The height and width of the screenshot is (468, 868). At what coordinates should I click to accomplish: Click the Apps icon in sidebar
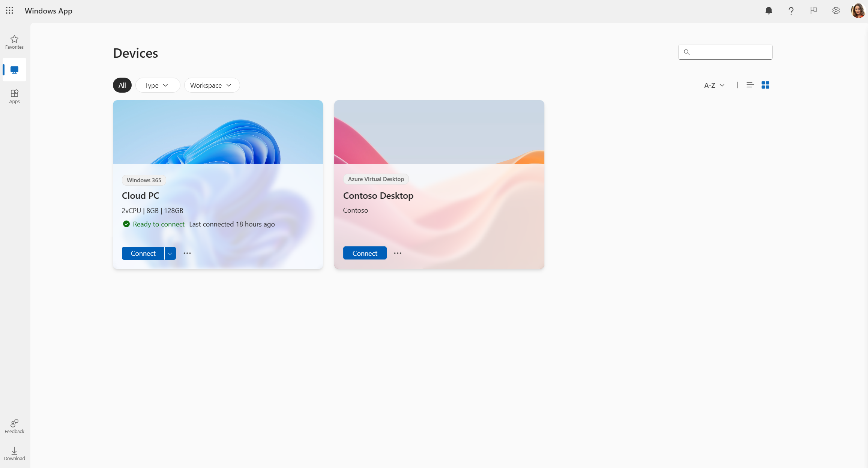click(14, 96)
